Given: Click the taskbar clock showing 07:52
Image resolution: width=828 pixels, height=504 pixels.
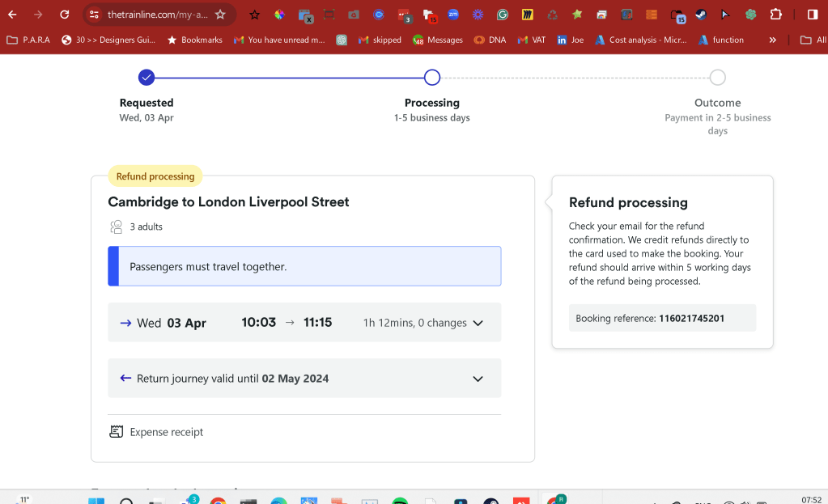Looking at the screenshot, I should click(x=811, y=499).
